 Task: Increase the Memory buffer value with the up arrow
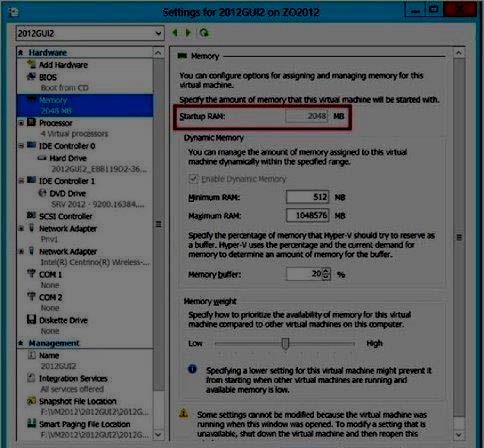pyautogui.click(x=326, y=271)
